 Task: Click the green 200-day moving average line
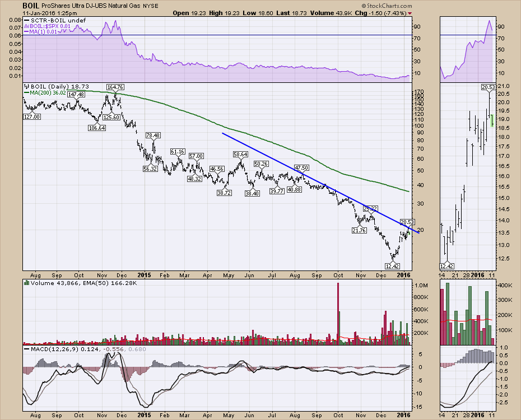pos(239,131)
